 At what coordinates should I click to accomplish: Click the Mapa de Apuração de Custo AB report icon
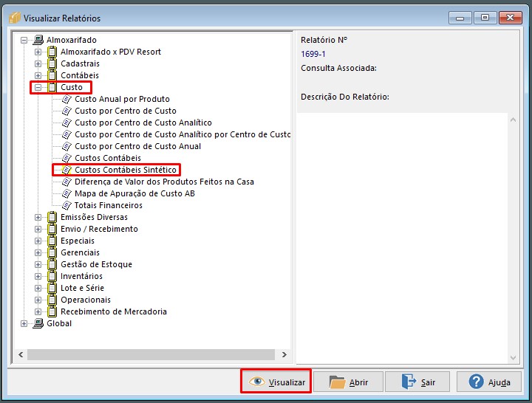(x=66, y=193)
